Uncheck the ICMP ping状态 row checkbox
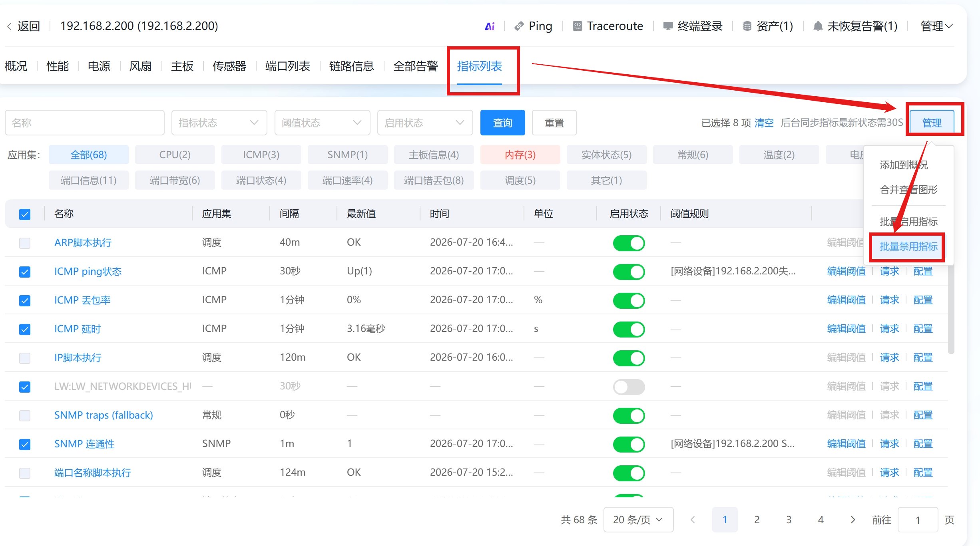The image size is (980, 546). 25,272
